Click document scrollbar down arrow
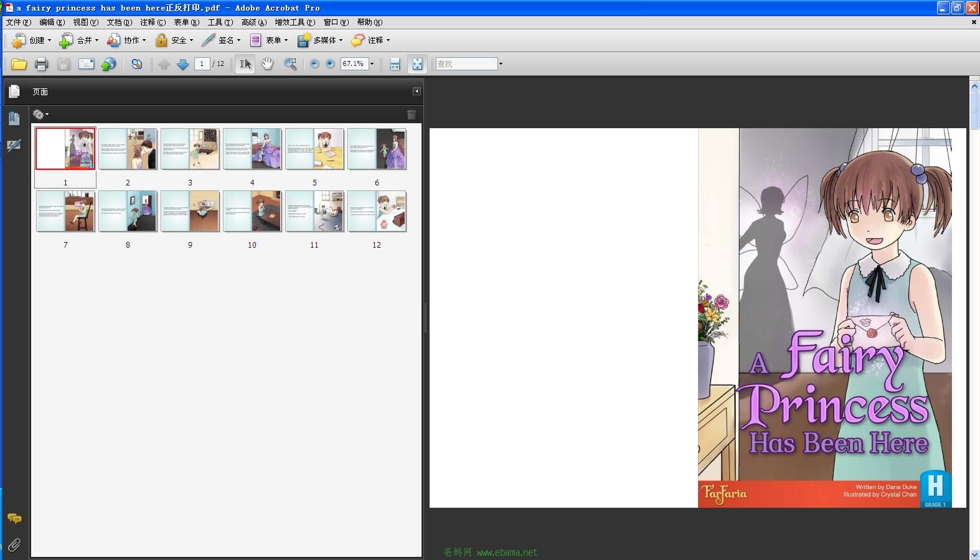 pyautogui.click(x=974, y=554)
